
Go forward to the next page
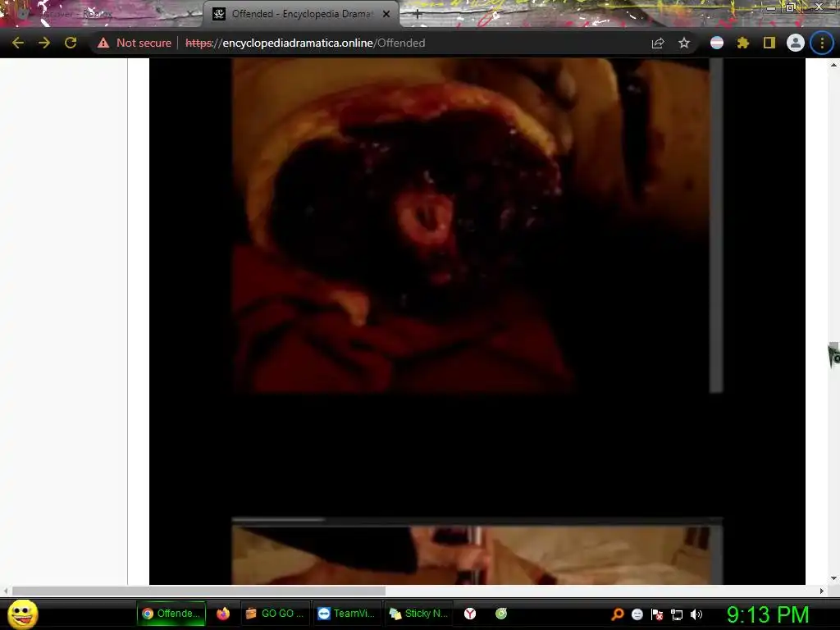(x=44, y=43)
